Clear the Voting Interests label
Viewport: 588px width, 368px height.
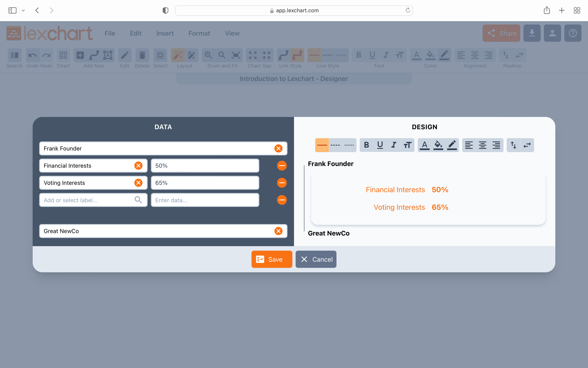pyautogui.click(x=138, y=183)
